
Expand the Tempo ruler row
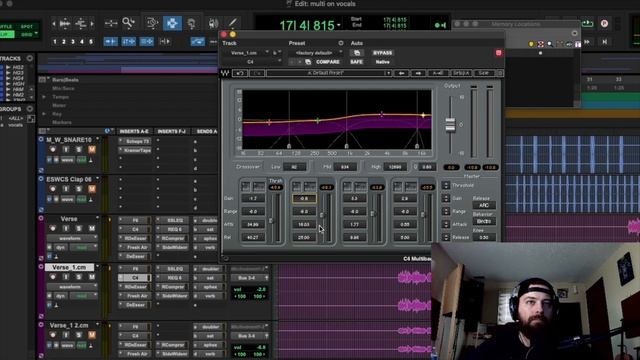[x=44, y=97]
